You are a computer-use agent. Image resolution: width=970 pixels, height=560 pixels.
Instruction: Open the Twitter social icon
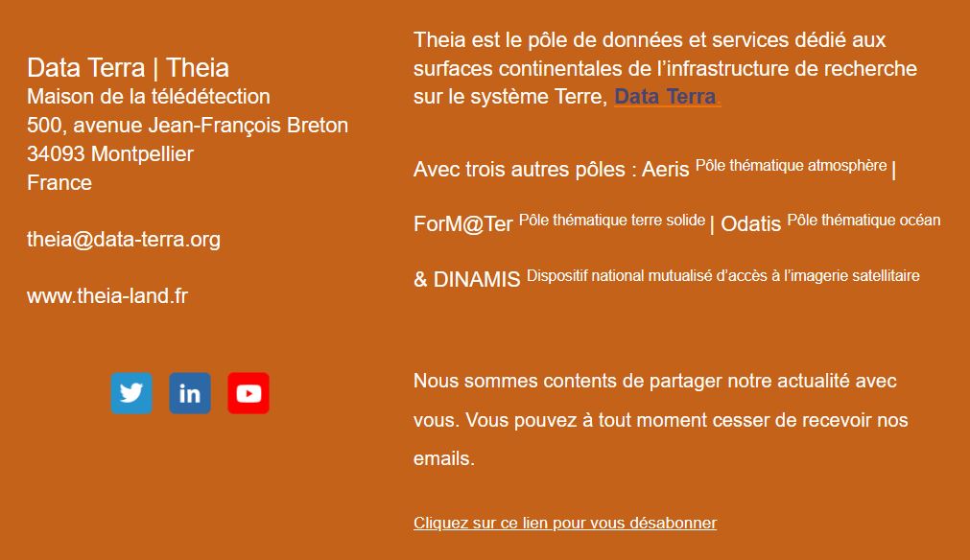[131, 393]
